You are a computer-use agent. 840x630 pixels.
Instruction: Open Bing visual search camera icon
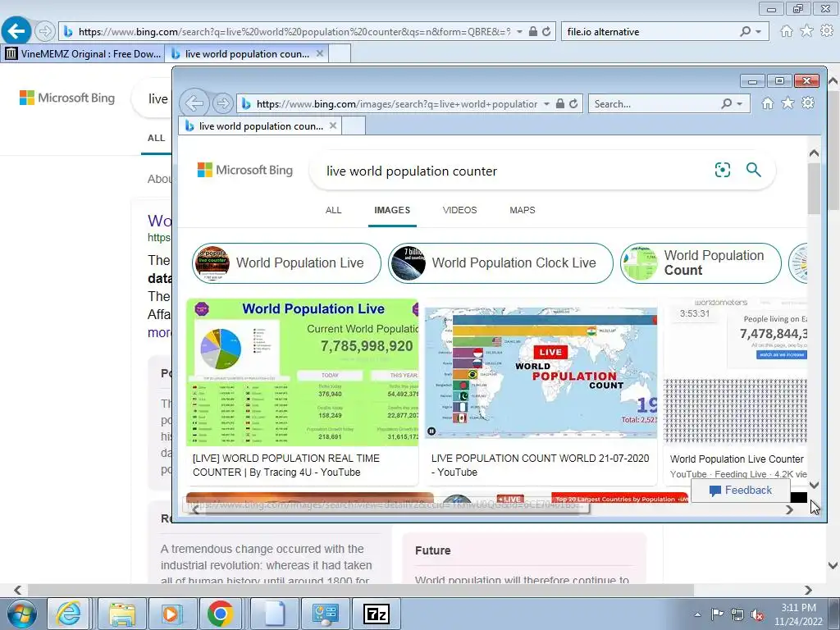coord(722,170)
